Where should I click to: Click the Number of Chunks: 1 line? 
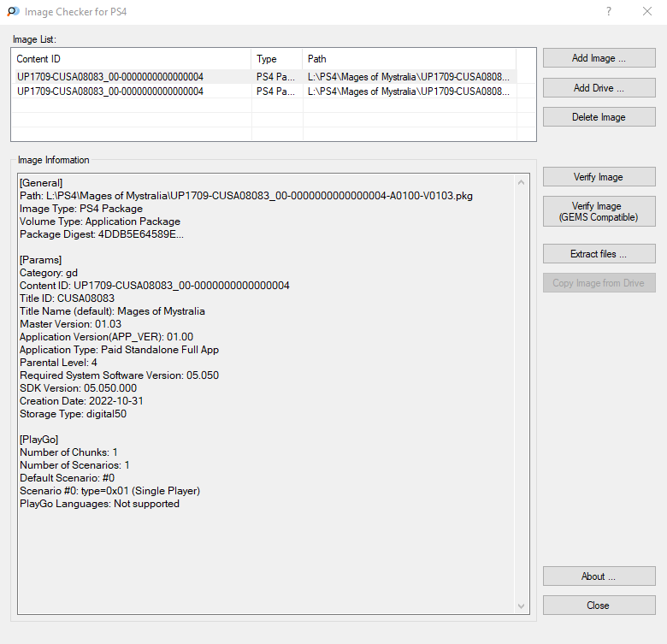pyautogui.click(x=69, y=452)
